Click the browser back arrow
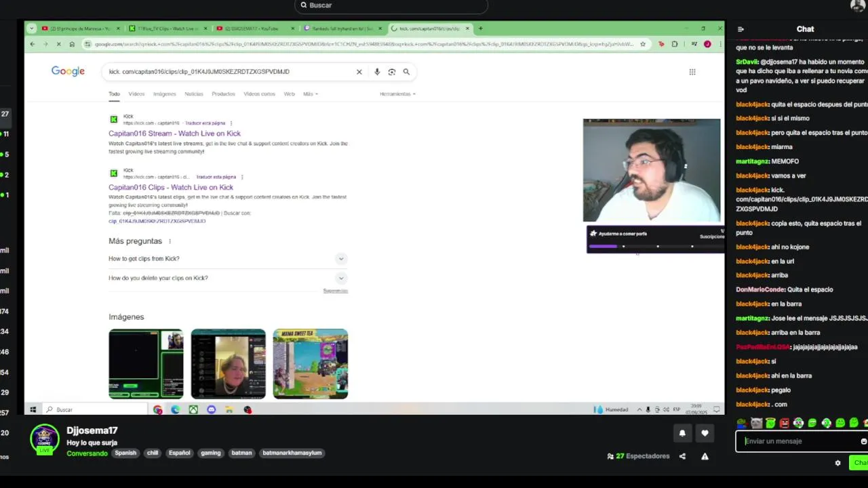 (32, 44)
